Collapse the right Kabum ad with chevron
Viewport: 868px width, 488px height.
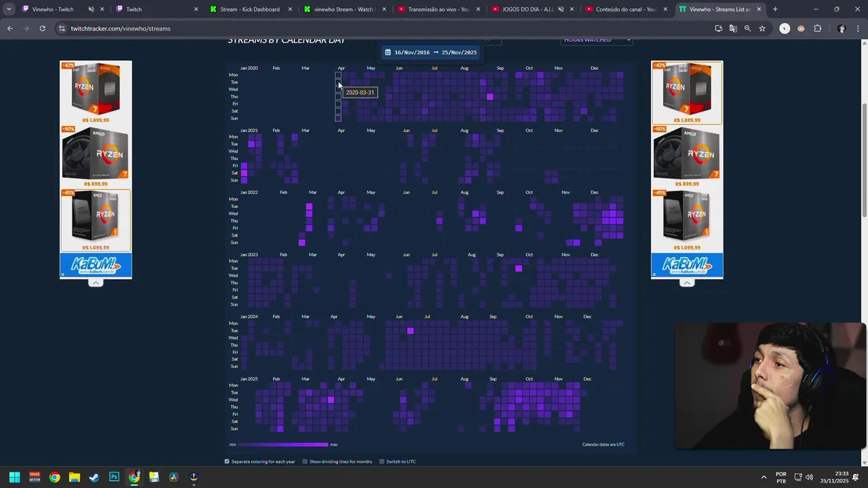(687, 283)
